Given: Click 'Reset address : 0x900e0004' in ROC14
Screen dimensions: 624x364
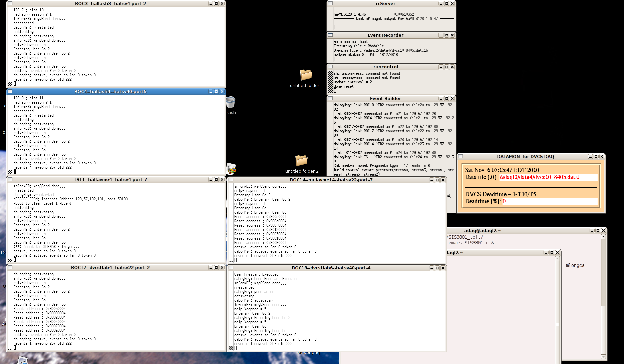Looking at the screenshot, I should 260,217.
